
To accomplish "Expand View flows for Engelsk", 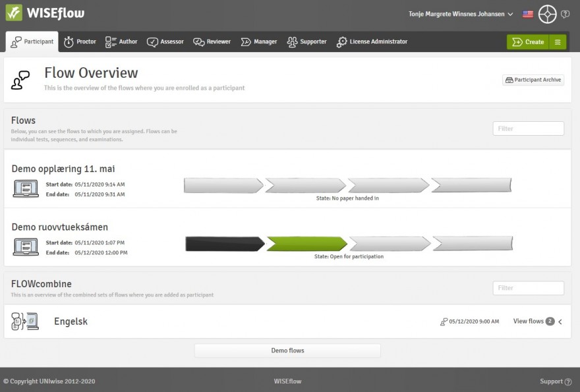I will tap(537, 322).
